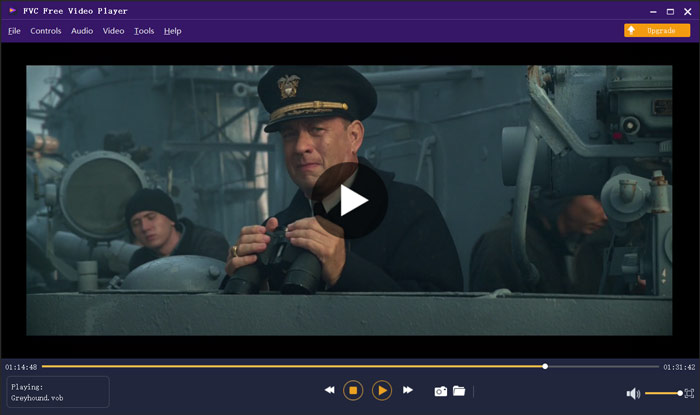Open the Tools menu
700x415 pixels.
click(144, 31)
